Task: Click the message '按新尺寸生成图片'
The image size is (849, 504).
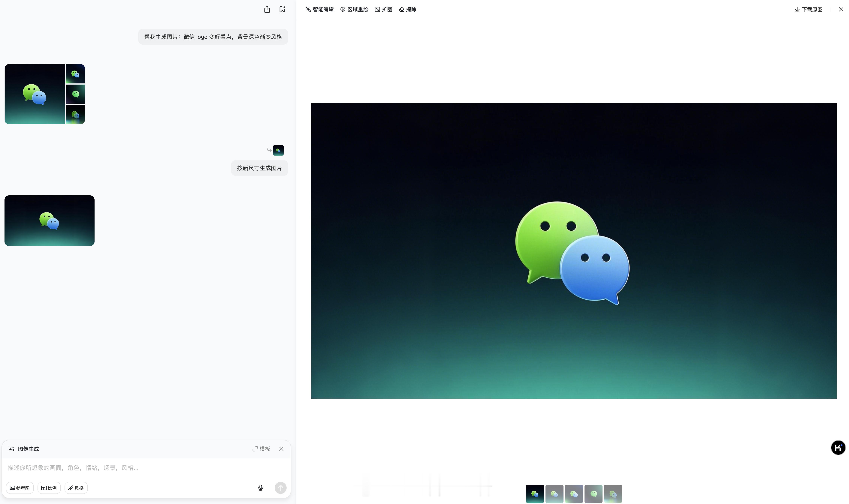Action: 260,168
